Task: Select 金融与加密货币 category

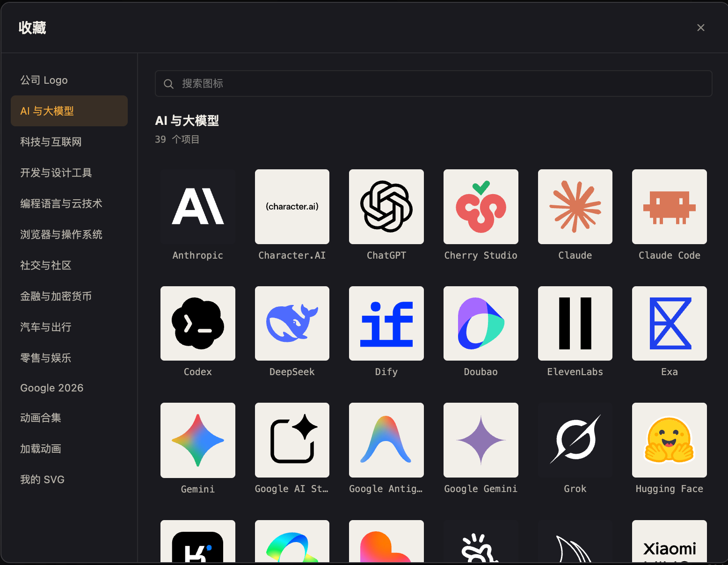Action: tap(69, 296)
